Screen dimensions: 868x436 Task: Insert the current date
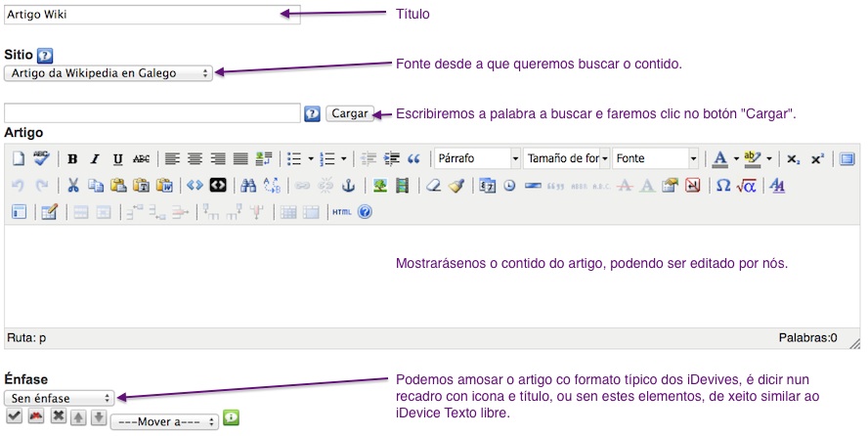pos(487,186)
